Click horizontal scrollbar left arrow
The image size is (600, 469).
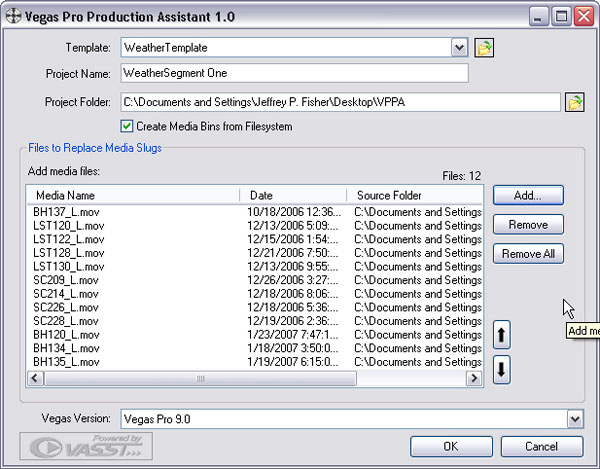[35, 378]
